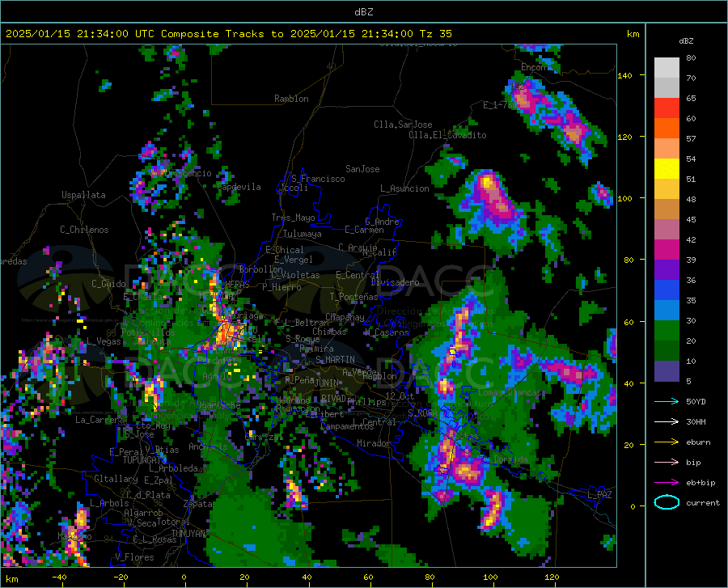Click the 'Phillips' map label
728x588 pixels.
point(366,402)
